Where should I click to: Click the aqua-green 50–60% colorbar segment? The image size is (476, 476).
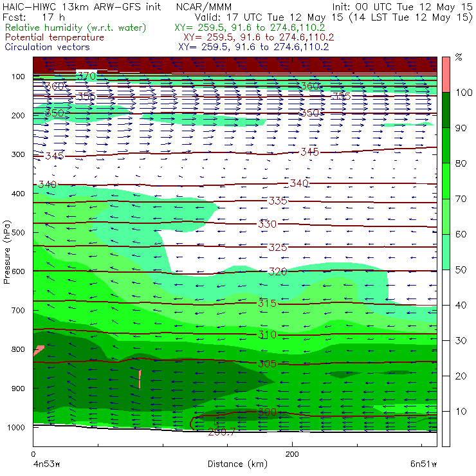tap(446, 252)
